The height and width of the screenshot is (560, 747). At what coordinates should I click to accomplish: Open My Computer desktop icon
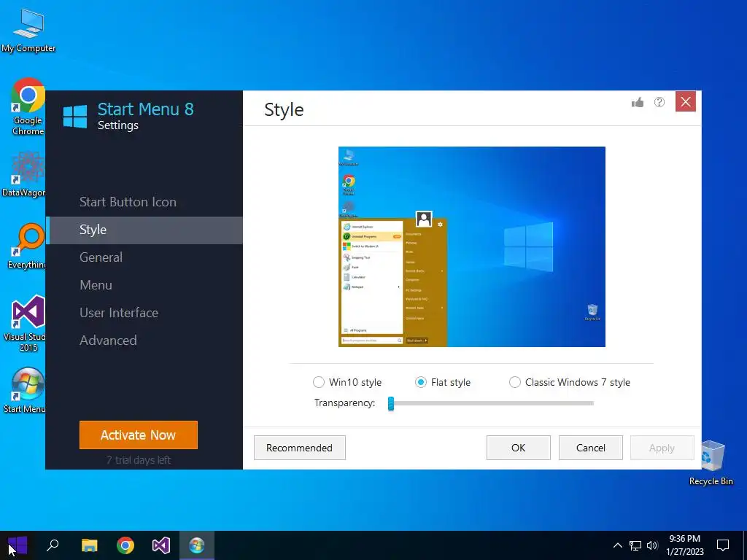point(28,31)
